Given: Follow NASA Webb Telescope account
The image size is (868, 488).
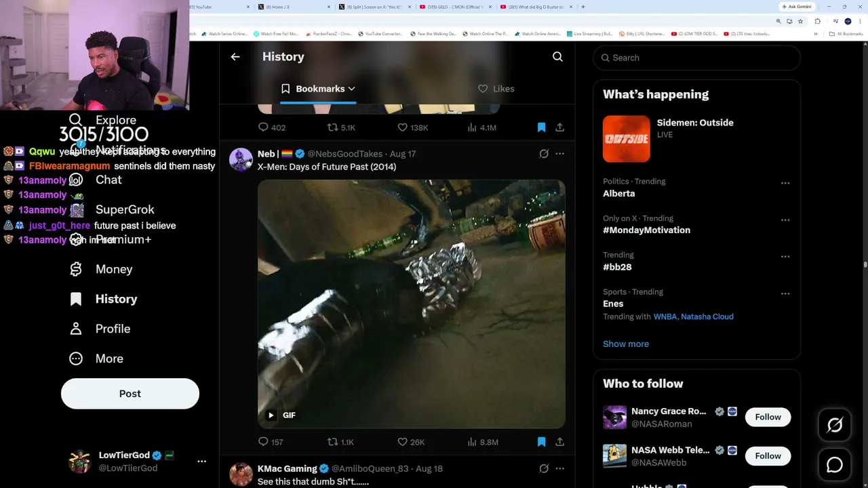Looking at the screenshot, I should (768, 455).
